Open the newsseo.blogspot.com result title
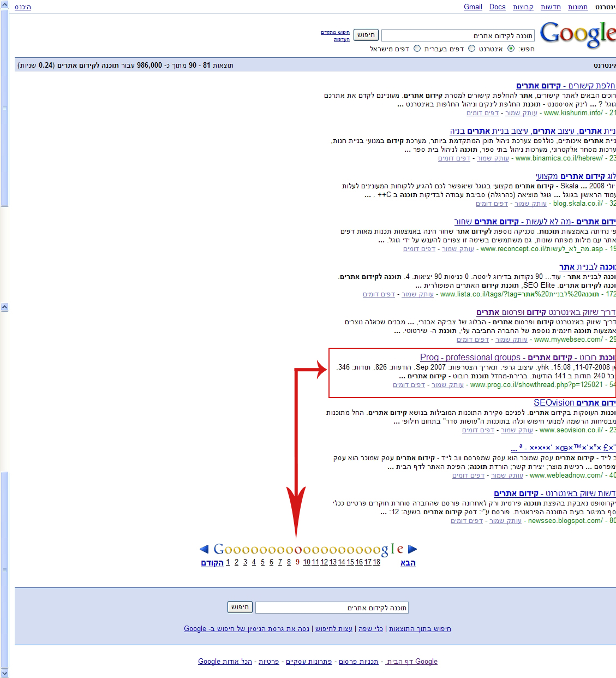 555,493
